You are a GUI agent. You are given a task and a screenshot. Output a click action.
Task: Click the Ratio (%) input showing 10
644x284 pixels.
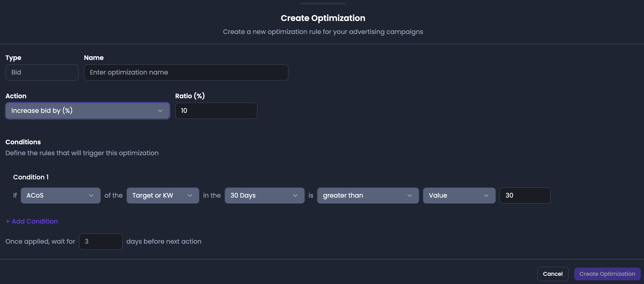(x=216, y=111)
